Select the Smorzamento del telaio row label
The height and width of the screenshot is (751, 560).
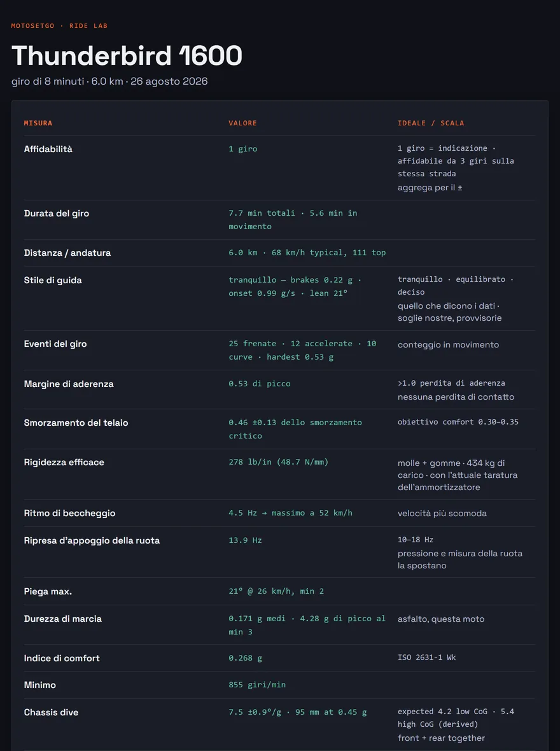pos(76,423)
